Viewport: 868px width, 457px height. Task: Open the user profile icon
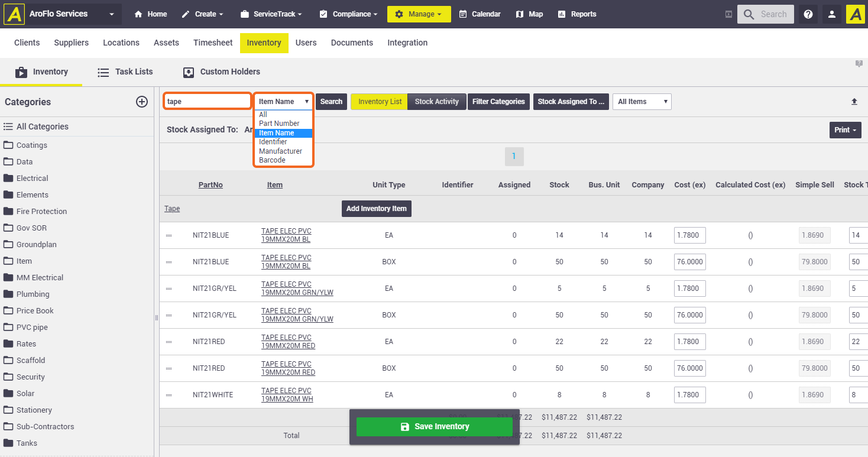[831, 14]
